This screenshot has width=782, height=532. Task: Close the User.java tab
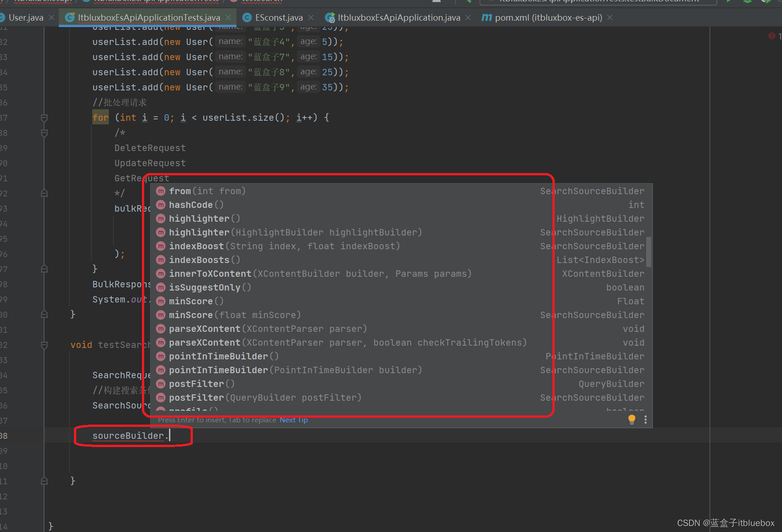[51, 17]
